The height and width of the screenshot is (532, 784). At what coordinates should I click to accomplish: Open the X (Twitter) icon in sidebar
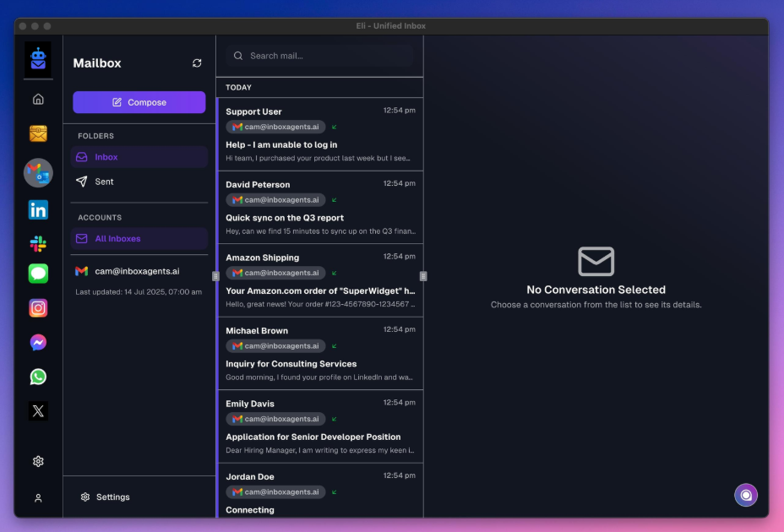(38, 411)
